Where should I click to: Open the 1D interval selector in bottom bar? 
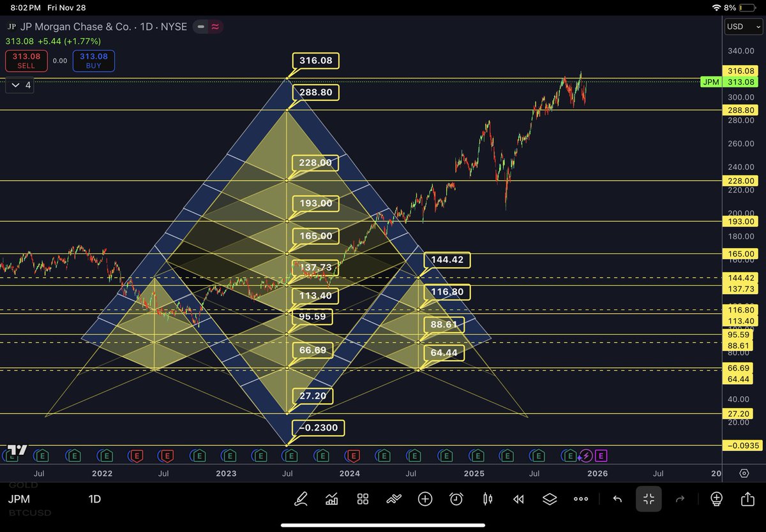(94, 499)
